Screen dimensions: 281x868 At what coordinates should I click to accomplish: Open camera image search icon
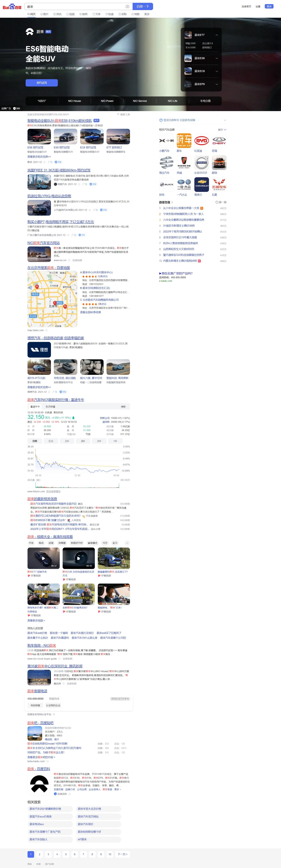click(127, 6)
